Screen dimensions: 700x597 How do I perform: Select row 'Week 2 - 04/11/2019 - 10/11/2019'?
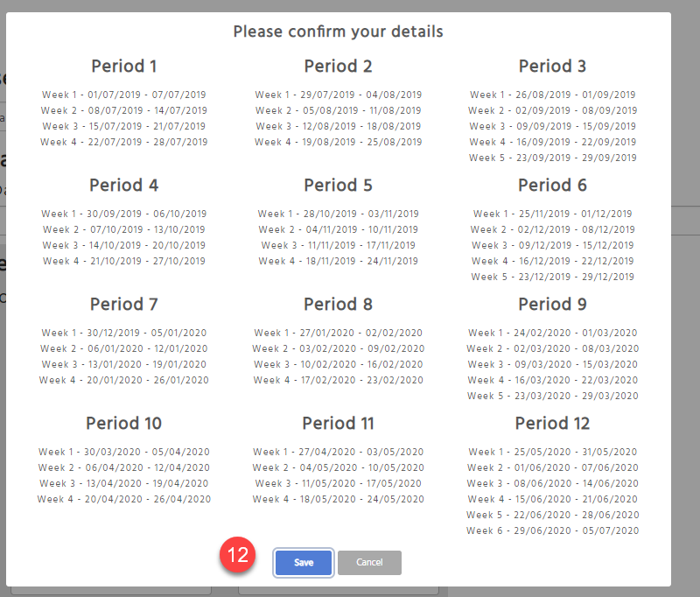338,229
